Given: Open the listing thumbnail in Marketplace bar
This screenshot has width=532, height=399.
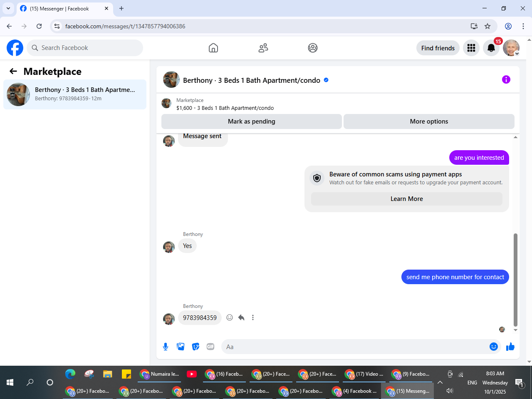Looking at the screenshot, I should tap(166, 103).
